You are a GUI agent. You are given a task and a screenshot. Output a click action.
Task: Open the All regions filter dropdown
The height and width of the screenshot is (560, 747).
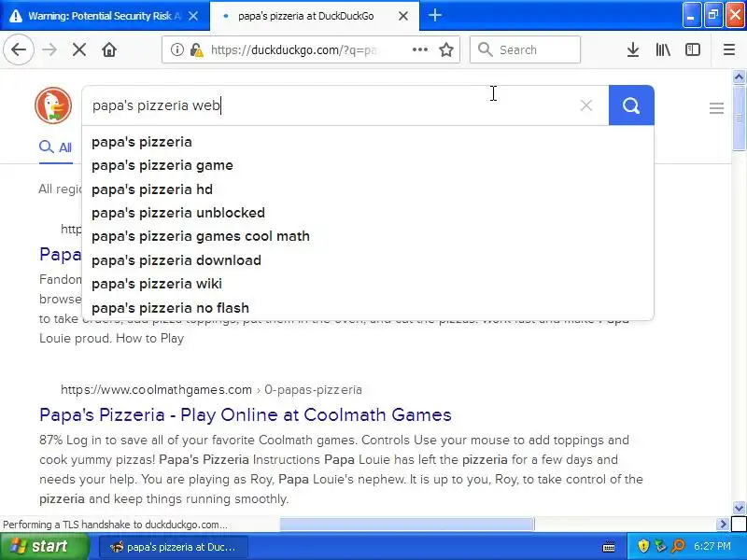(60, 189)
